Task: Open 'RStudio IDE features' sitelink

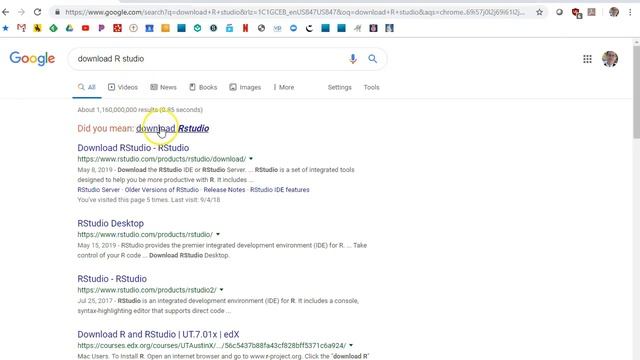Action: [x=280, y=190]
